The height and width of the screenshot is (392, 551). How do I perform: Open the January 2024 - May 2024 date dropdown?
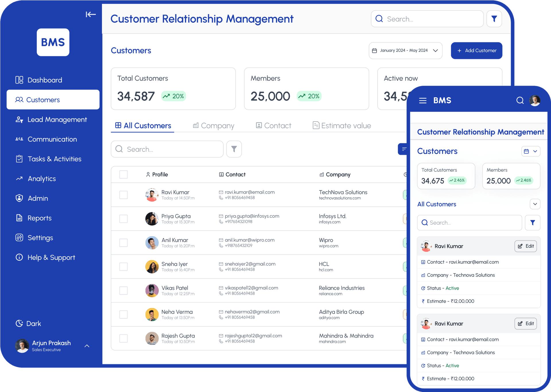406,50
